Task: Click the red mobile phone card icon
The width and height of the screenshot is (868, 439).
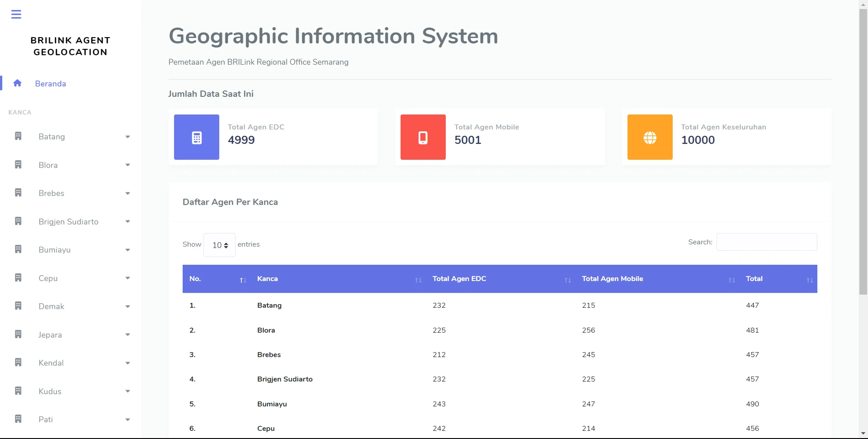Action: click(423, 137)
